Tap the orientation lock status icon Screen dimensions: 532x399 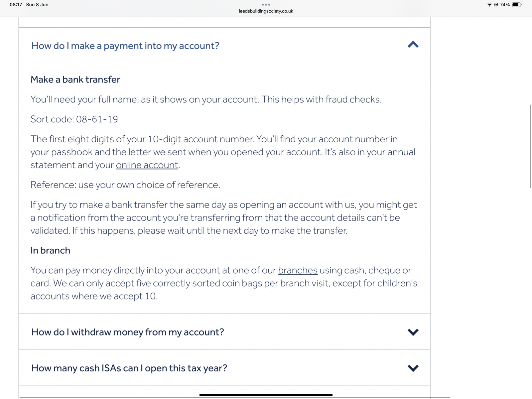496,5
